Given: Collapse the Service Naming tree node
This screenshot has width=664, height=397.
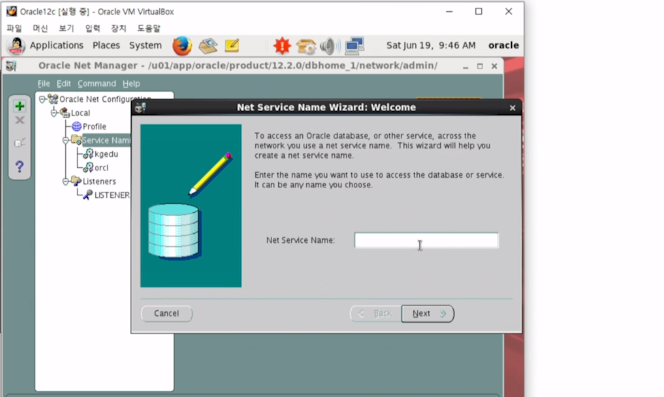Looking at the screenshot, I should pyautogui.click(x=65, y=140).
